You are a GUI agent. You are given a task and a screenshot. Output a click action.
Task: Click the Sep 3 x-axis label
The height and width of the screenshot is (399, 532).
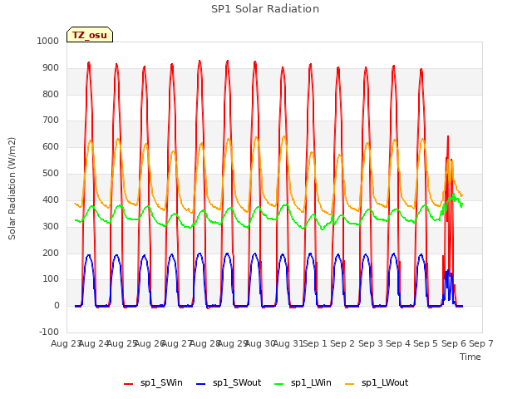[371, 343]
